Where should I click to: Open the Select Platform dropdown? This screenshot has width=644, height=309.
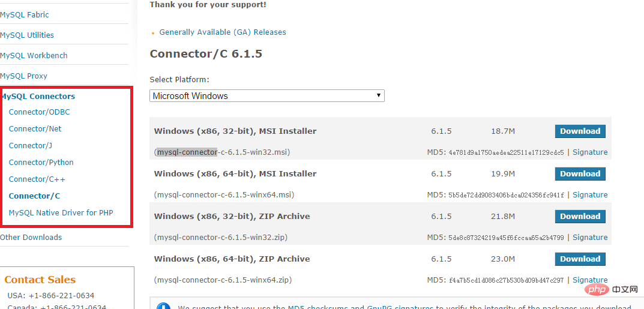266,96
